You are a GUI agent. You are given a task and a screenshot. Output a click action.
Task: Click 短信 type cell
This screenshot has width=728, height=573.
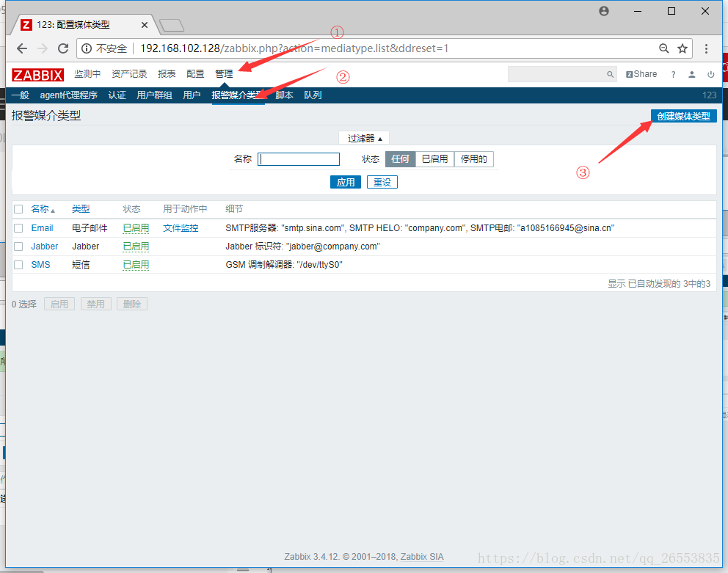click(81, 265)
